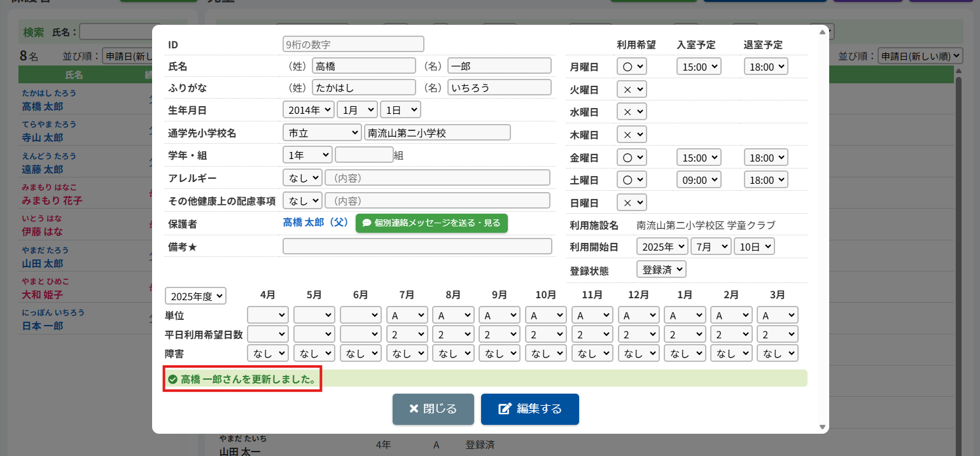Open the birth year 2014年 dropdown

309,109
